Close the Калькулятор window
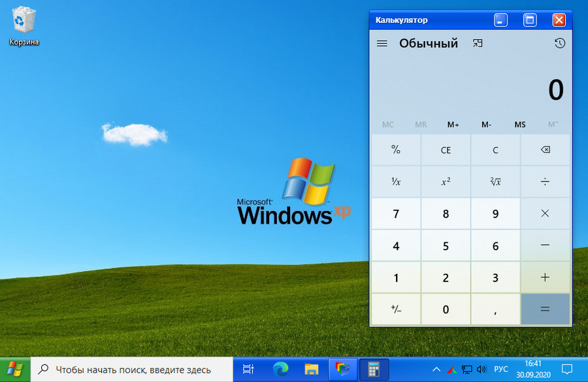 click(559, 20)
